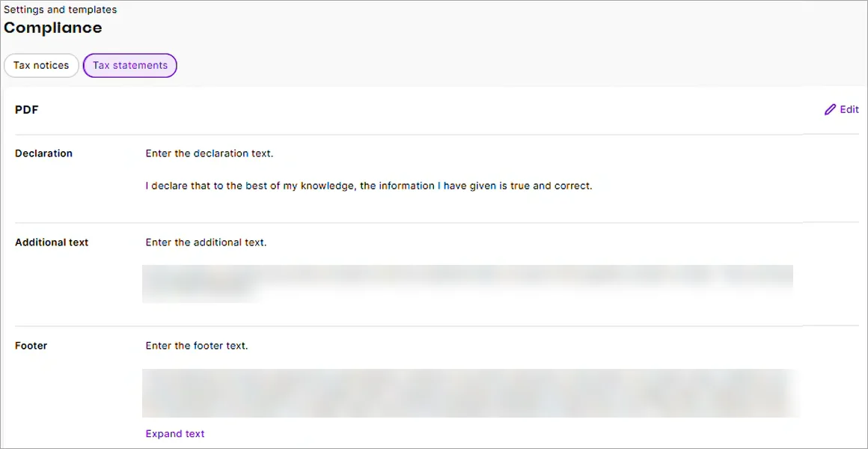Screen dimensions: 868x449
Task: Click the Compliance page title
Action: (x=52, y=28)
